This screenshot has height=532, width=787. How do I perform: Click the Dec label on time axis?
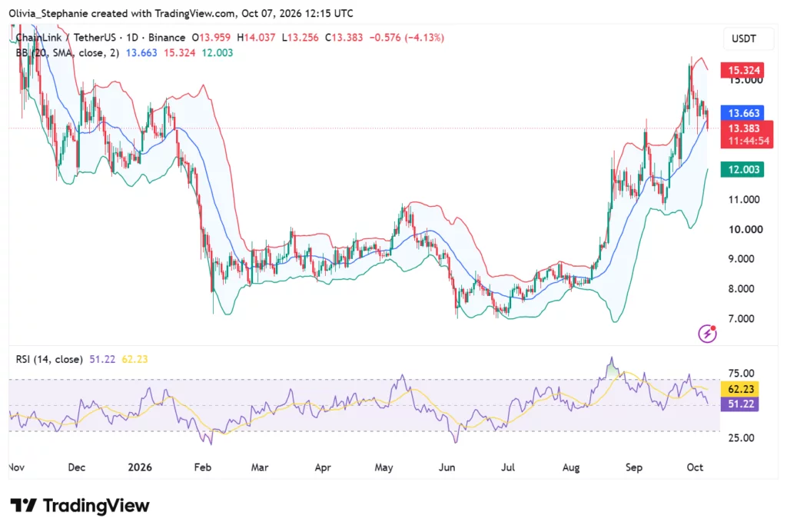click(x=77, y=467)
